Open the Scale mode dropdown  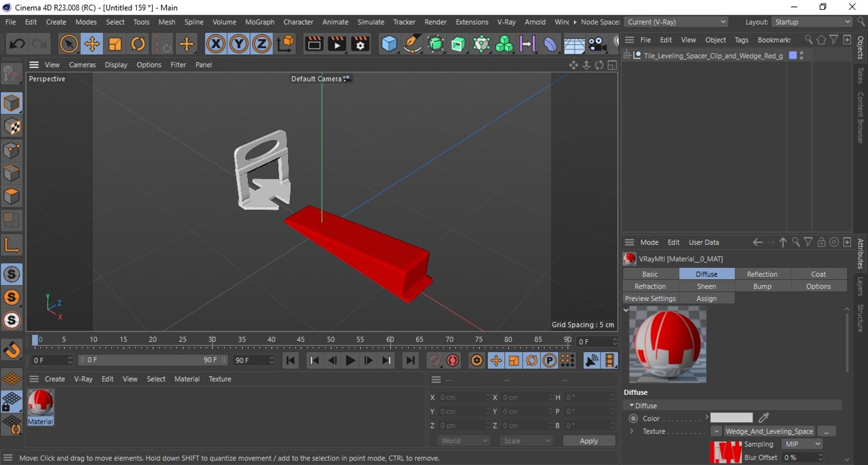click(x=526, y=441)
